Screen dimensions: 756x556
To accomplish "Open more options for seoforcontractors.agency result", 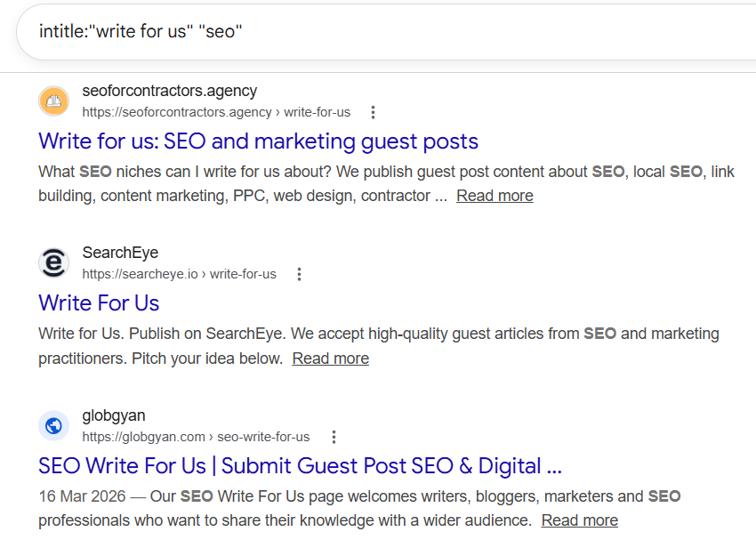I will tap(373, 112).
